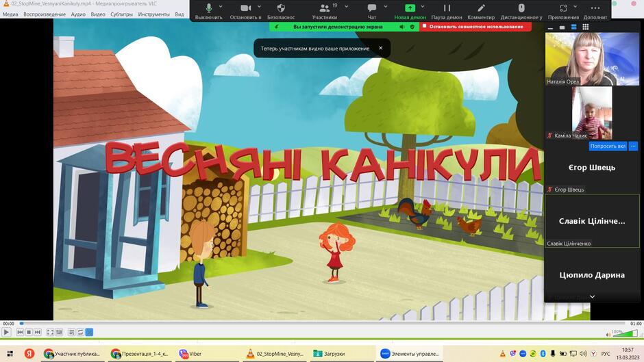This screenshot has height=362, width=644.
Task: Switch video panel to grid view
Action: pyautogui.click(x=585, y=27)
